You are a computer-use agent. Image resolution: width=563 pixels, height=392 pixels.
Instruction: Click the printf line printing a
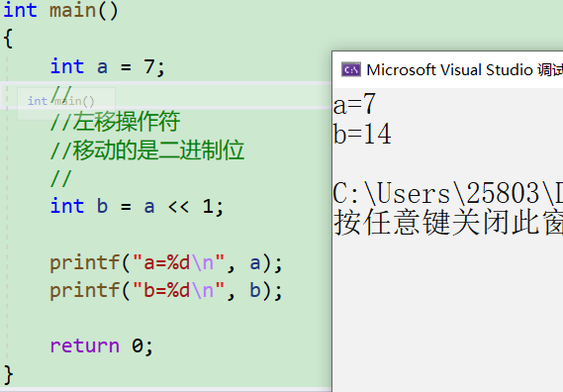pyautogui.click(x=166, y=263)
